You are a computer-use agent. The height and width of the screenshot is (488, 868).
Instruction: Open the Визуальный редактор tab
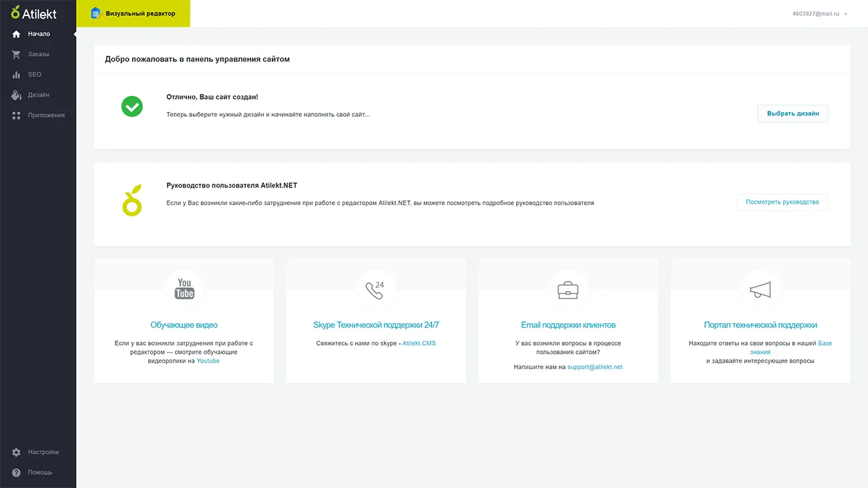coord(134,13)
